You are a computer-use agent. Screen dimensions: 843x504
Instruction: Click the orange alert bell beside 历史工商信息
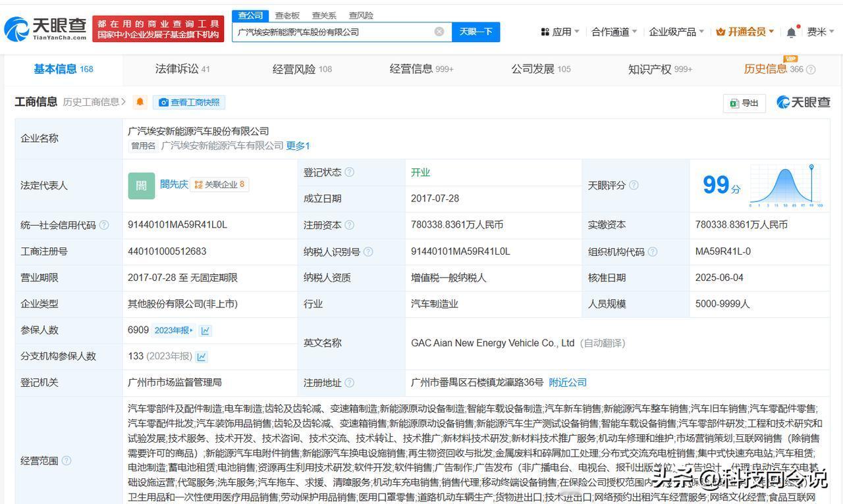pos(140,102)
